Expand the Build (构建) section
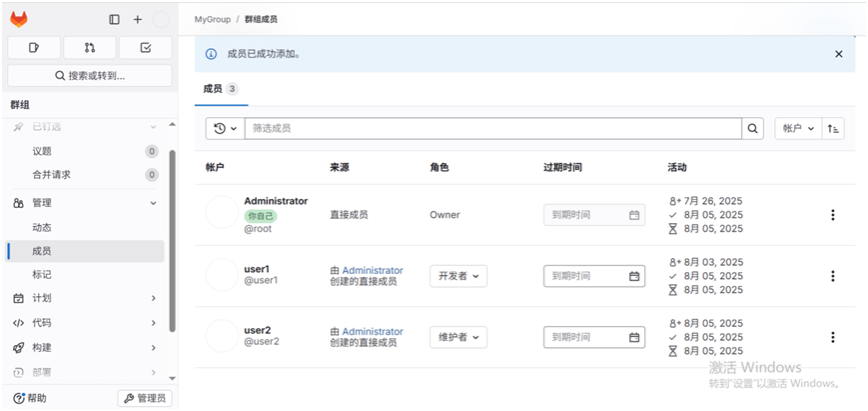Image resolution: width=868 pixels, height=411 pixels. [x=85, y=347]
